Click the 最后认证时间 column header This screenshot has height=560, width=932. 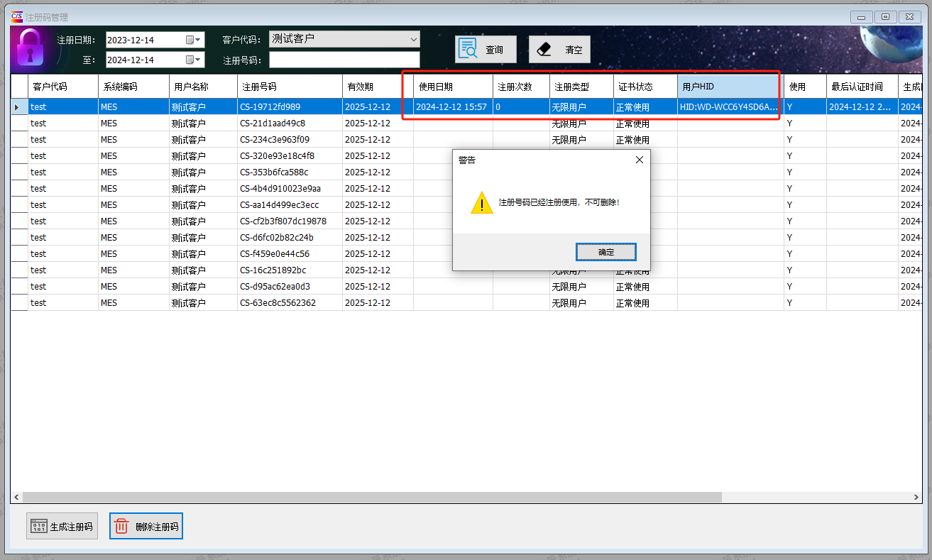coord(862,87)
